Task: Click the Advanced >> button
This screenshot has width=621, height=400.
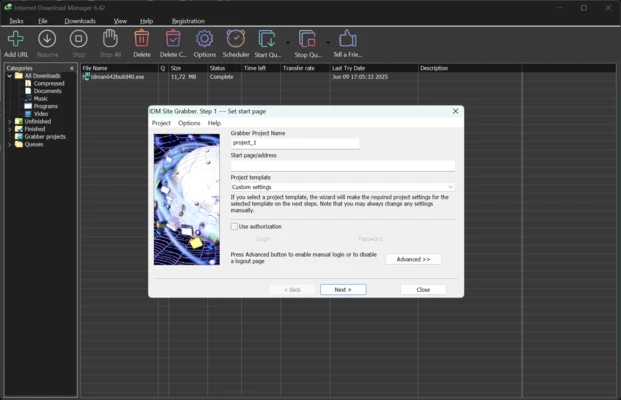Action: (413, 259)
